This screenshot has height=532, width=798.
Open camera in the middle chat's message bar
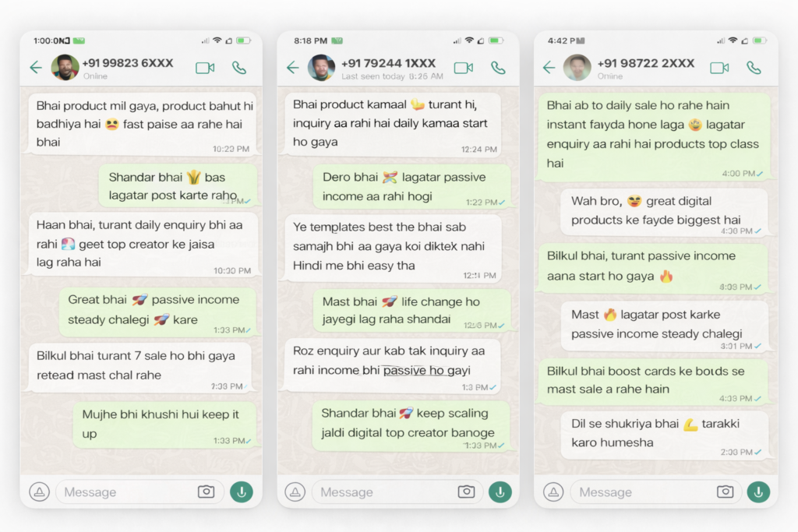(x=466, y=491)
